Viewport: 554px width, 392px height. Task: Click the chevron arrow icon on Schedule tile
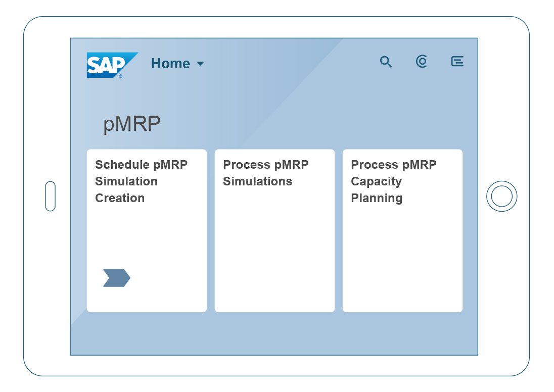pyautogui.click(x=117, y=278)
